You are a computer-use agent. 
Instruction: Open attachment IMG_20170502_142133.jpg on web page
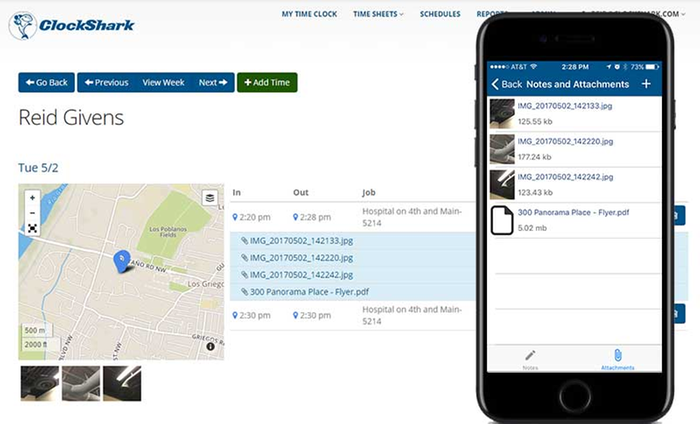coord(301,241)
